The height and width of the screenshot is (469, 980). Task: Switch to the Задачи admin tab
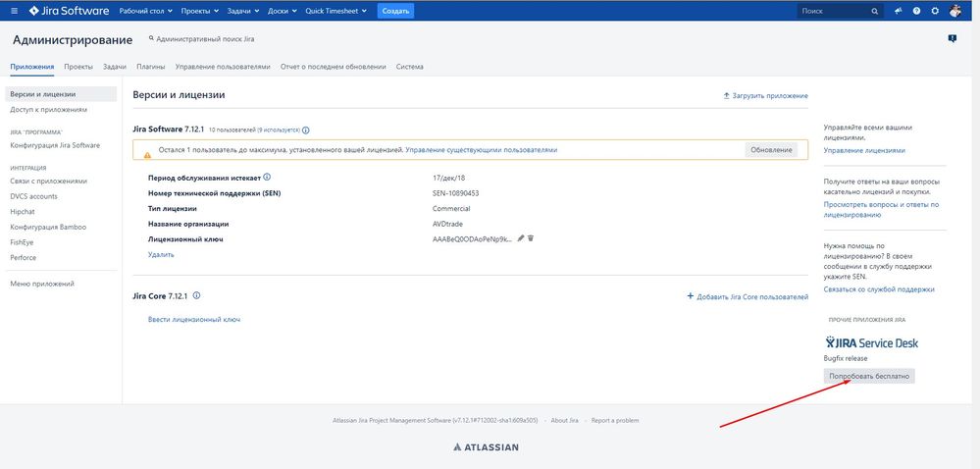[115, 67]
